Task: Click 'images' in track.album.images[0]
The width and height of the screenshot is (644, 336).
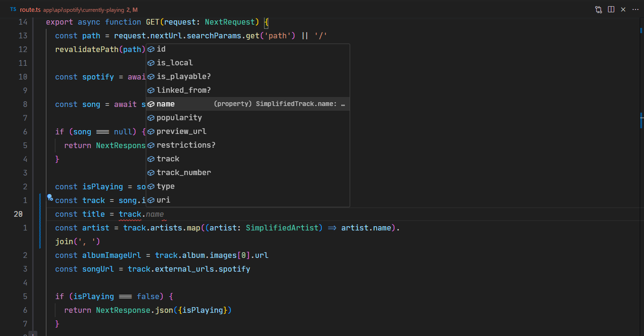Action: [223, 255]
